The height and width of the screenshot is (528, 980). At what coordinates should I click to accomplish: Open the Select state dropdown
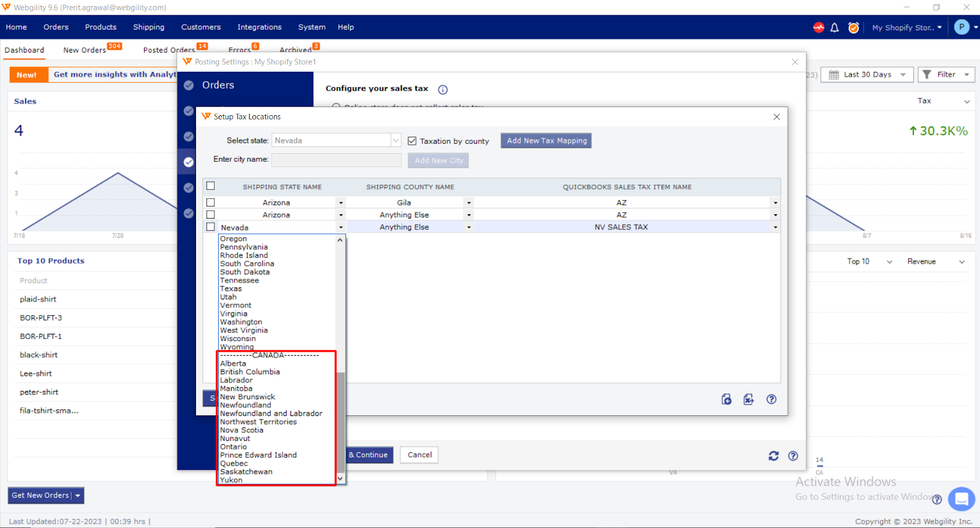396,140
